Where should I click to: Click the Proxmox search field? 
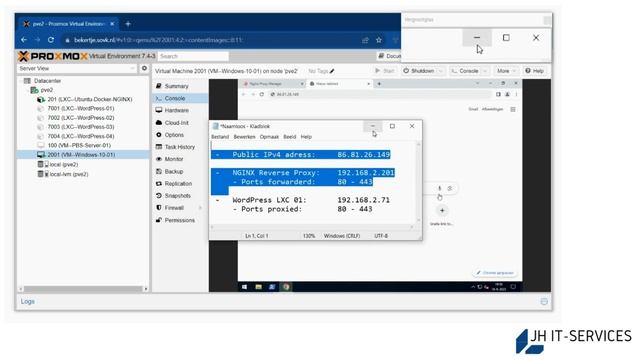pos(193,56)
